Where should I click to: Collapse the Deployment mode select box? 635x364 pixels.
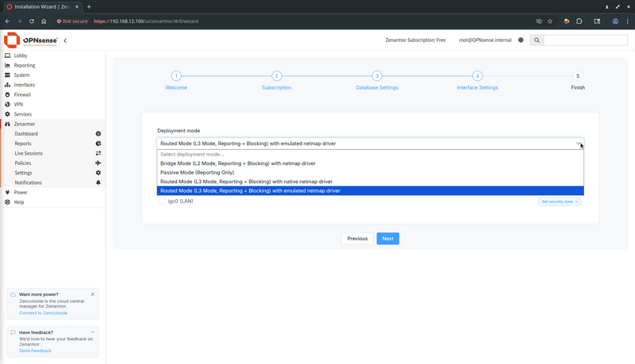pyautogui.click(x=370, y=144)
